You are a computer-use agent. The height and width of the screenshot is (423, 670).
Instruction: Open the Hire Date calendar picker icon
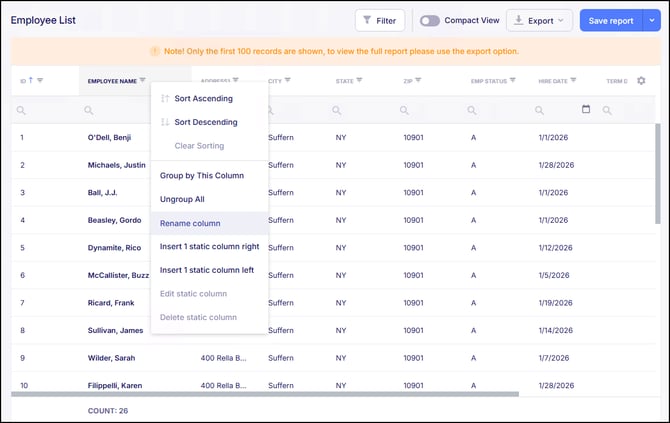click(x=586, y=109)
